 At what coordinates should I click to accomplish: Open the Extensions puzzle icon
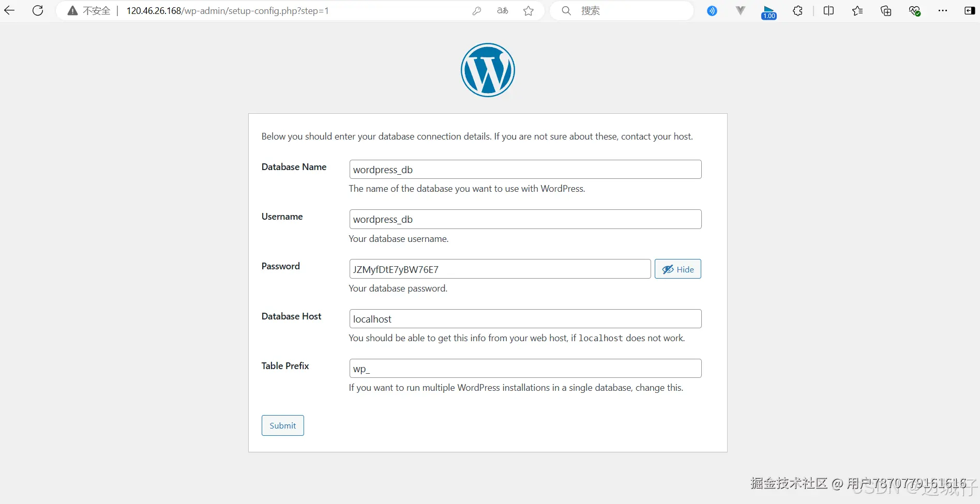(797, 11)
